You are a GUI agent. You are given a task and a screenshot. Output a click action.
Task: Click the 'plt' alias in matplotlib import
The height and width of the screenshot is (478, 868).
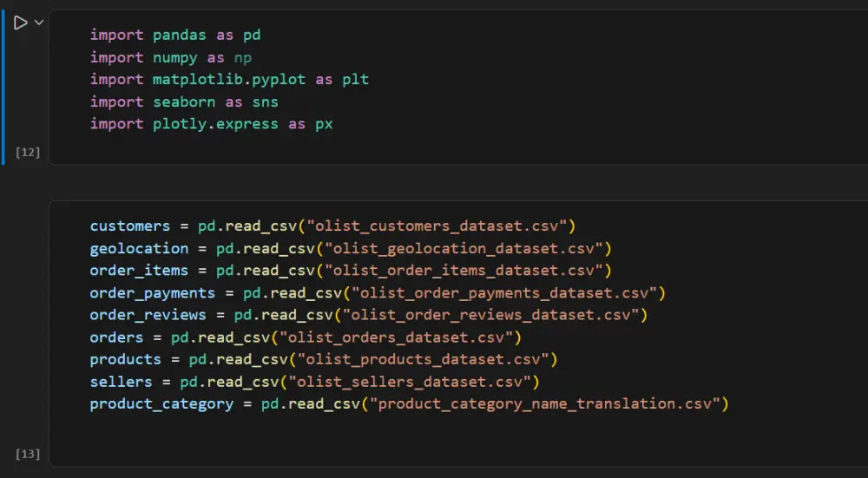[355, 80]
